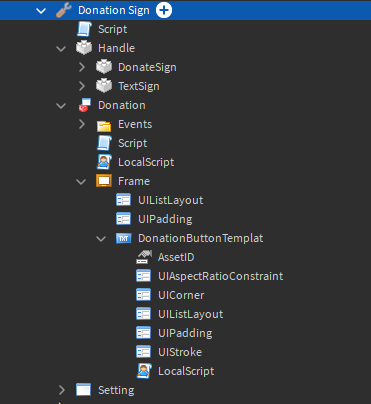
Task: Click the UIStroke icon
Action: pyautogui.click(x=143, y=352)
